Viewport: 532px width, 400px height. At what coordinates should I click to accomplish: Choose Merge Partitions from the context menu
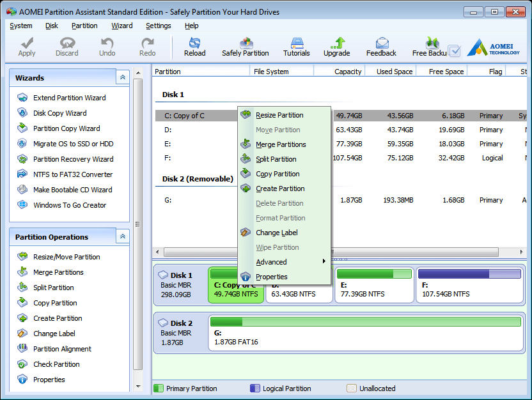coord(279,144)
